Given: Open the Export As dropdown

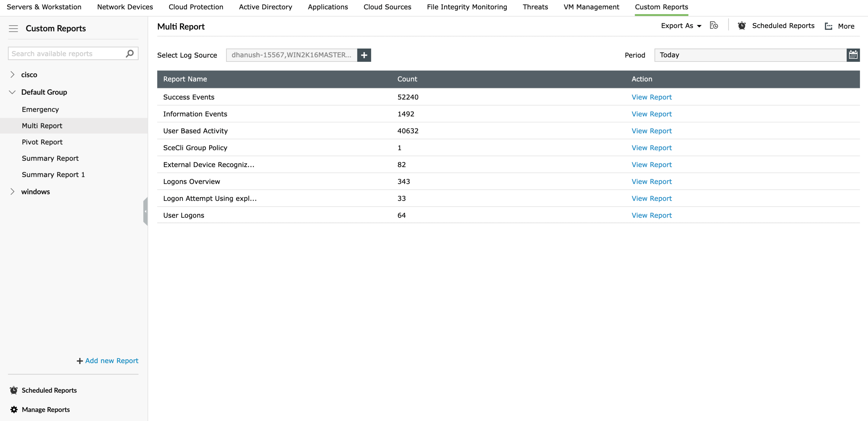Looking at the screenshot, I should point(681,26).
